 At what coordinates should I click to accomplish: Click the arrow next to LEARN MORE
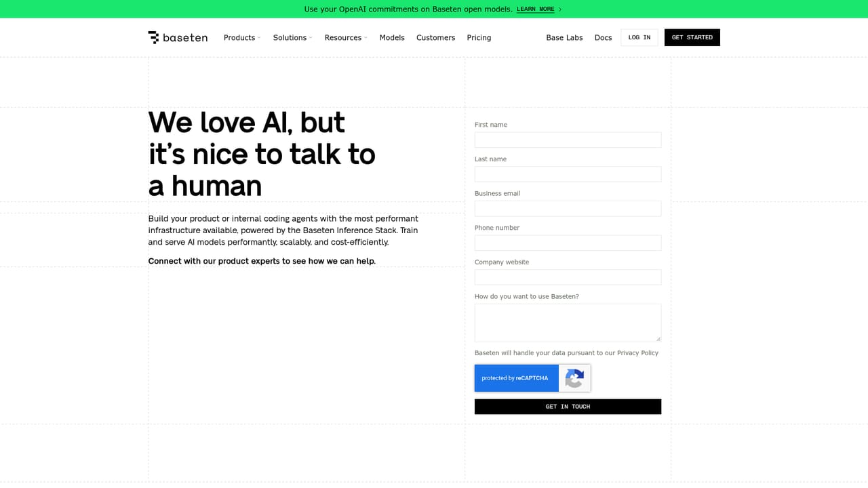click(x=560, y=9)
